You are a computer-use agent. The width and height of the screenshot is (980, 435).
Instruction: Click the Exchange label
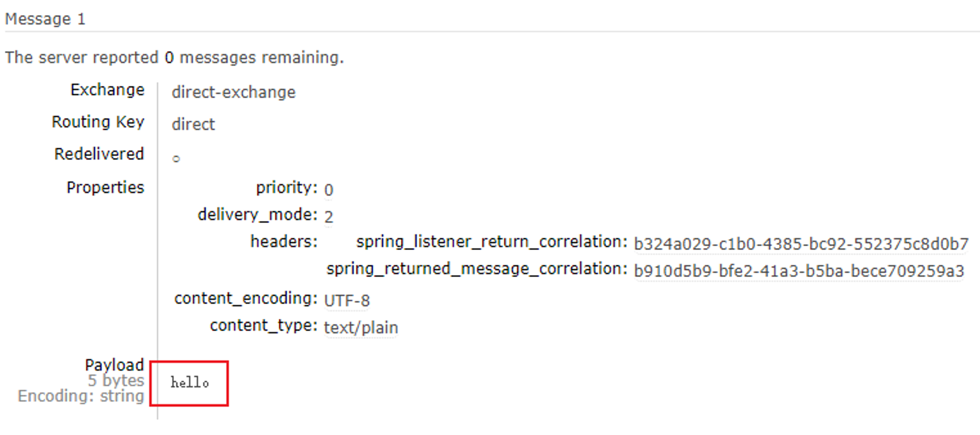click(107, 90)
